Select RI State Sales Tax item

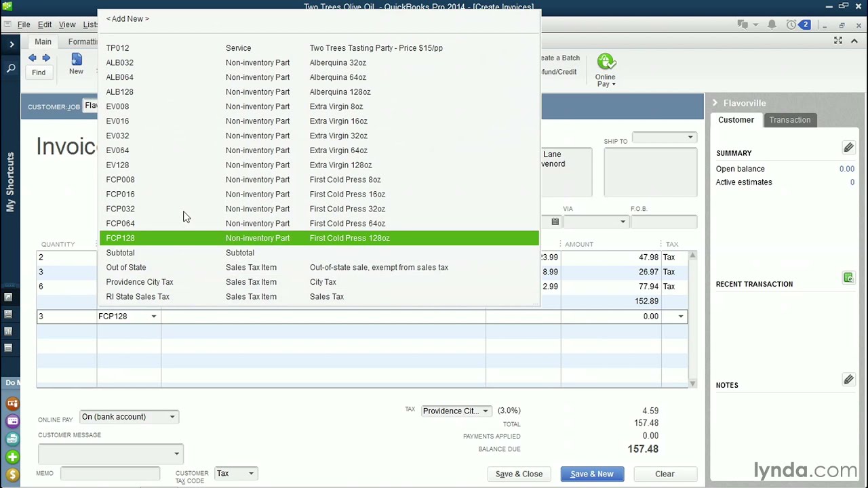click(319, 296)
